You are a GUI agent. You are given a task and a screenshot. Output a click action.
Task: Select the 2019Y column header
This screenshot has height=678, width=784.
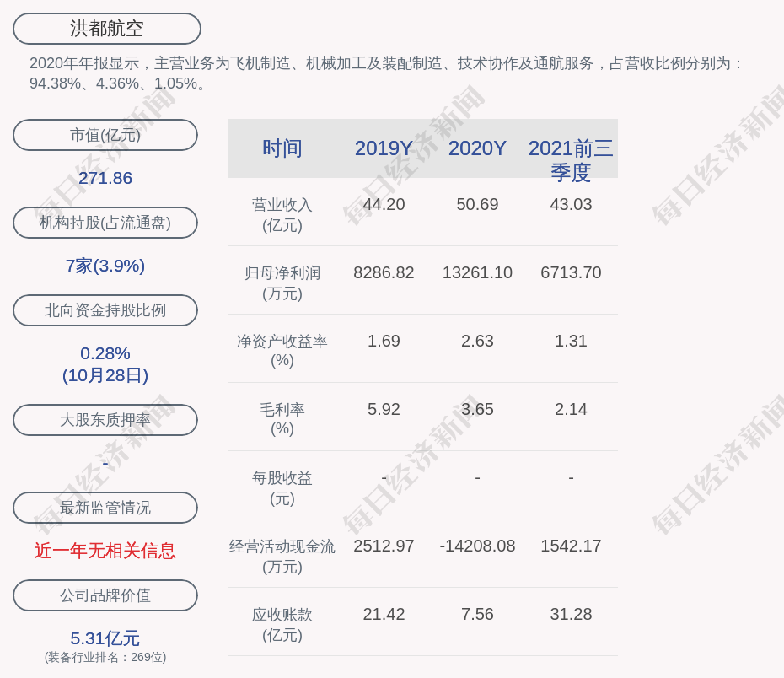384,148
